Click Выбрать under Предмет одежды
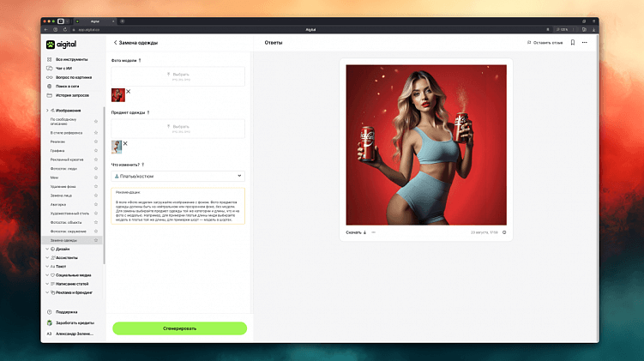The height and width of the screenshot is (361, 644). click(x=178, y=129)
